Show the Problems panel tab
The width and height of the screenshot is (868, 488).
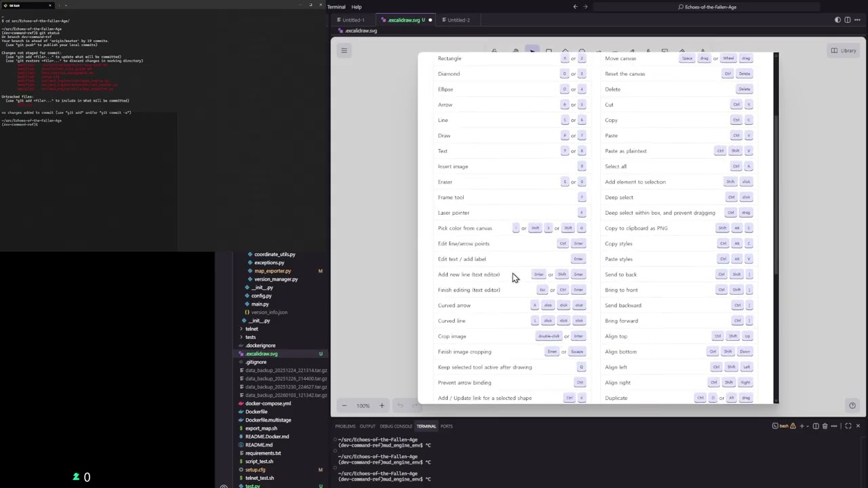click(345, 426)
